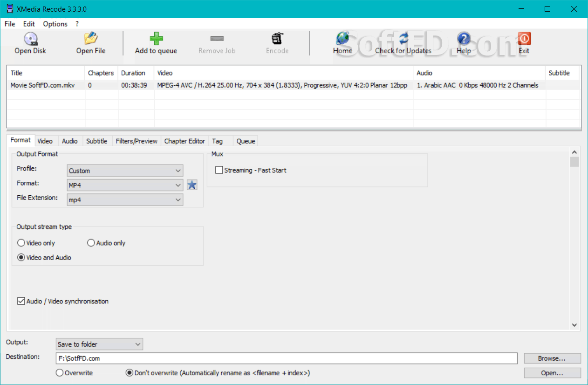Toggle Audio / Video synchronisation checkbox
This screenshot has height=385, width=588.
tap(21, 301)
